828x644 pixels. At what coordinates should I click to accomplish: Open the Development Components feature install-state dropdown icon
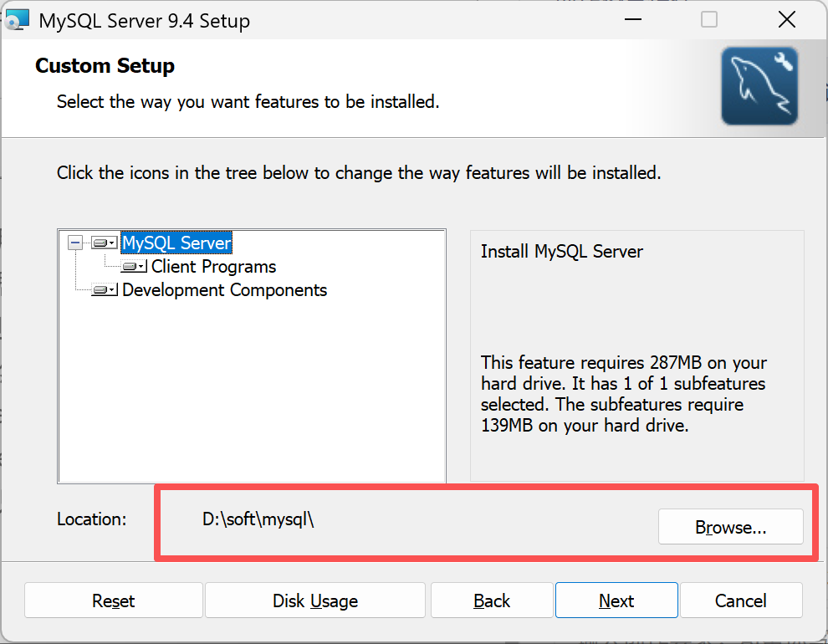[104, 289]
